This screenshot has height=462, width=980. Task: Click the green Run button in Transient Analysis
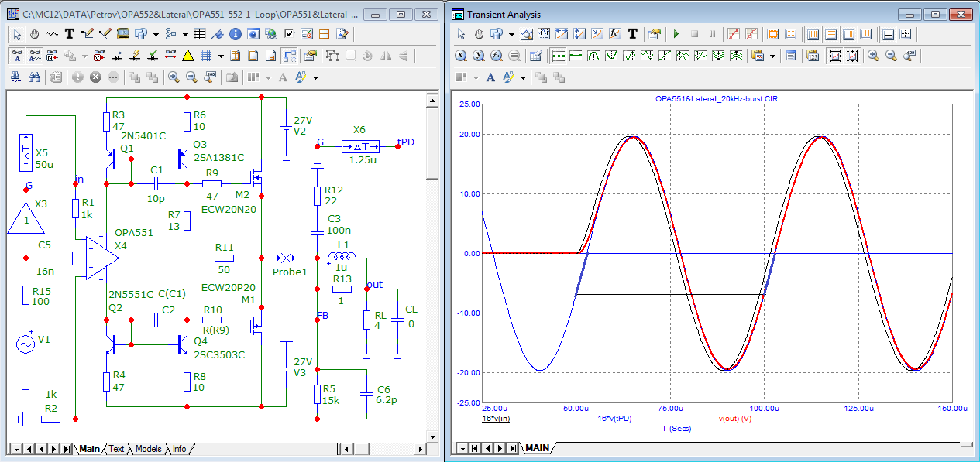pyautogui.click(x=676, y=34)
